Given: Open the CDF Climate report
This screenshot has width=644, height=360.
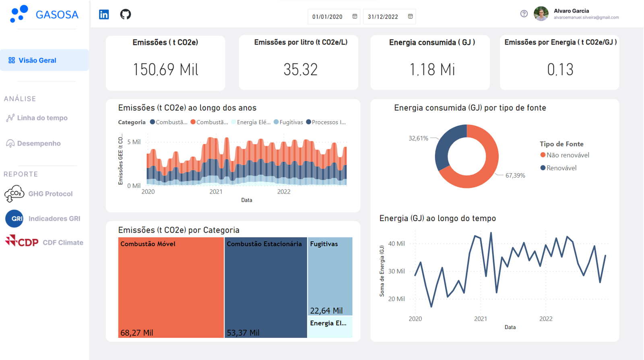Looking at the screenshot, I should (x=63, y=242).
